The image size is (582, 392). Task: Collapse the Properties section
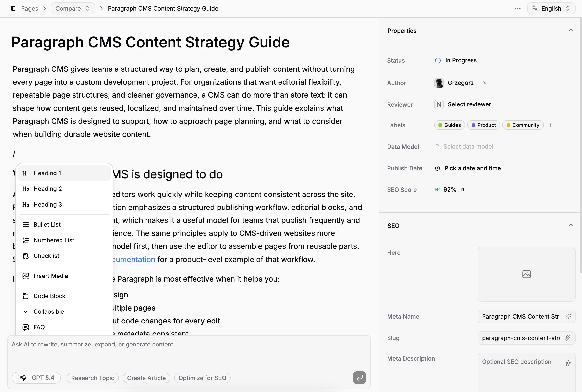pos(571,30)
